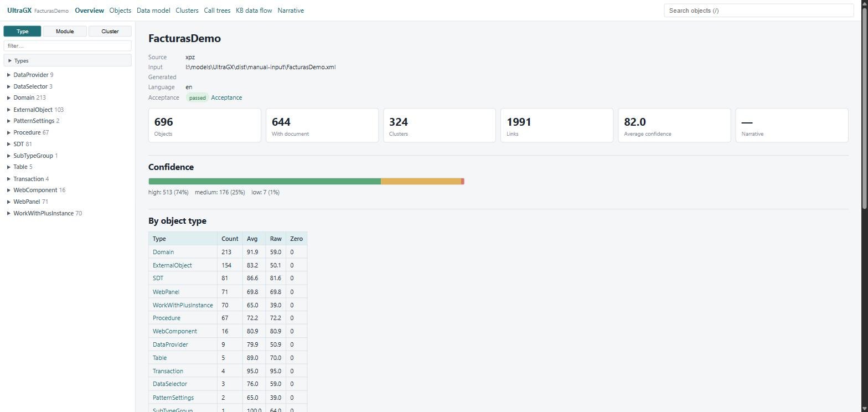Expand the DataProvider tree node
The height and width of the screenshot is (412, 868).
9,75
